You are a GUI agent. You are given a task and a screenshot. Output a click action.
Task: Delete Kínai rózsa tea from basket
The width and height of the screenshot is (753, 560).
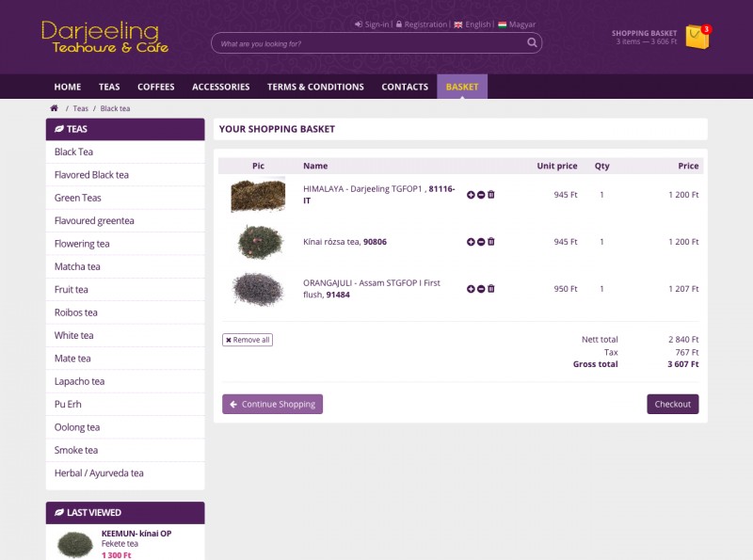(491, 242)
